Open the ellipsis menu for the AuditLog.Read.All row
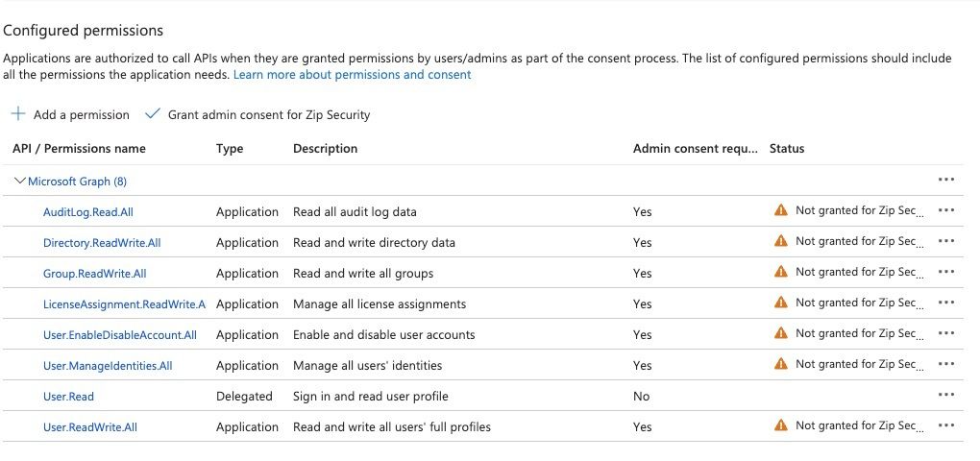Viewport: 980px width, 461px height. click(x=946, y=210)
